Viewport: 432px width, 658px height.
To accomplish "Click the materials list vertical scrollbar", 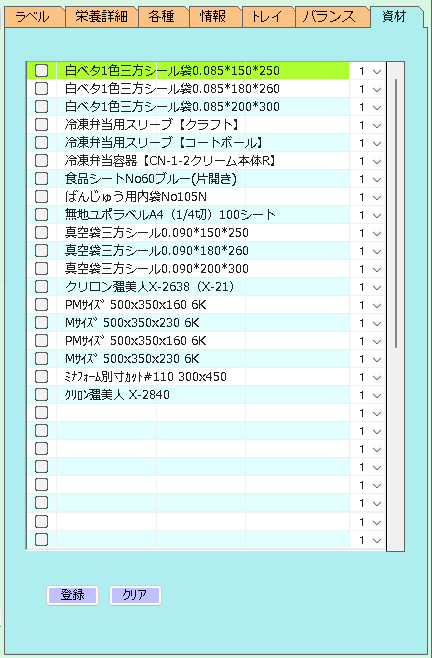I will coord(395,214).
